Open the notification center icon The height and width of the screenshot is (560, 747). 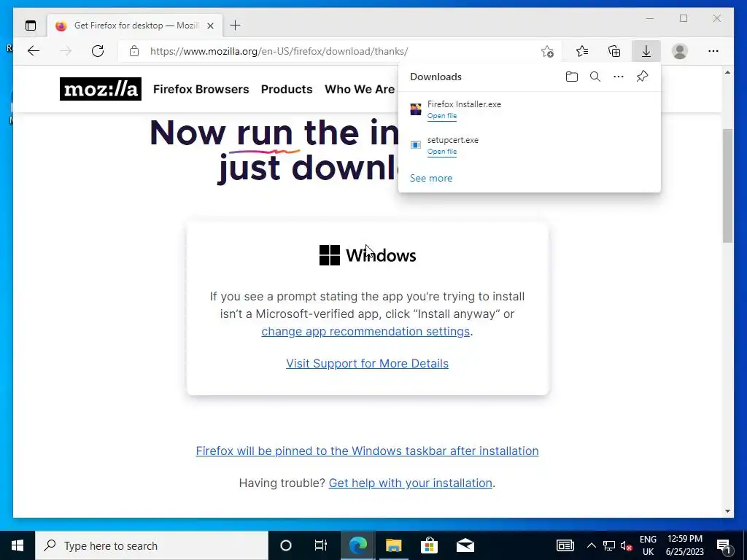coord(724,545)
